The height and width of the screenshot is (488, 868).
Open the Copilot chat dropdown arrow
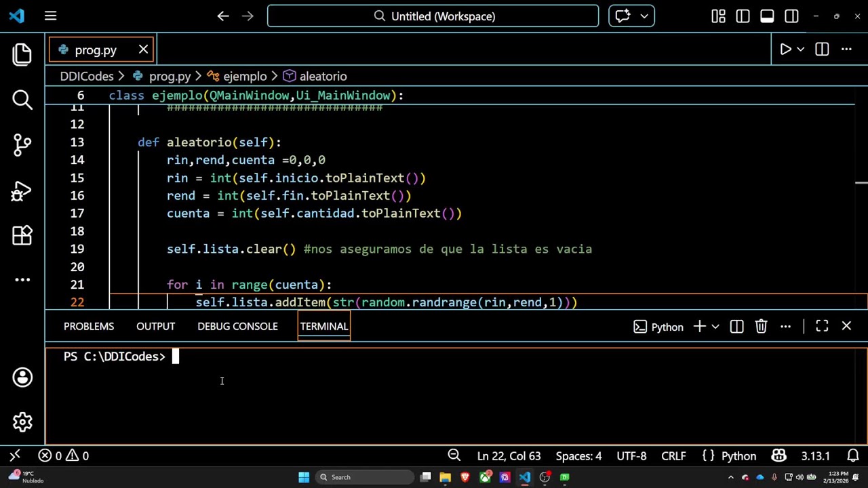pos(644,16)
